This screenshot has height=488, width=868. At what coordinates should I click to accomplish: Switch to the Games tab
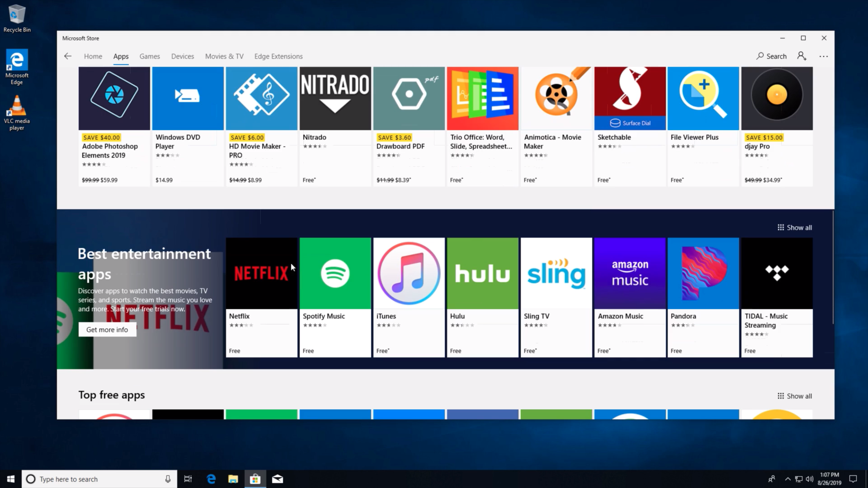tap(150, 56)
